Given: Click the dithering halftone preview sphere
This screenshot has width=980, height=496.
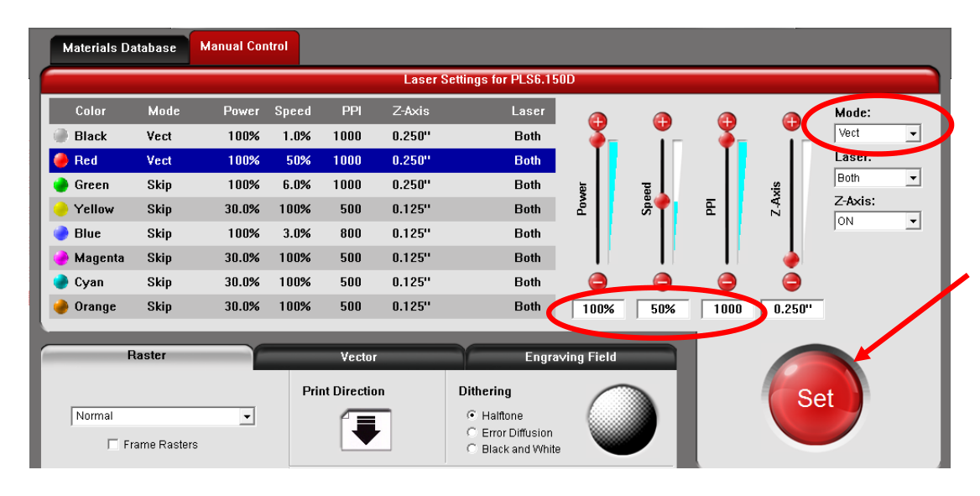Looking at the screenshot, I should point(623,420).
